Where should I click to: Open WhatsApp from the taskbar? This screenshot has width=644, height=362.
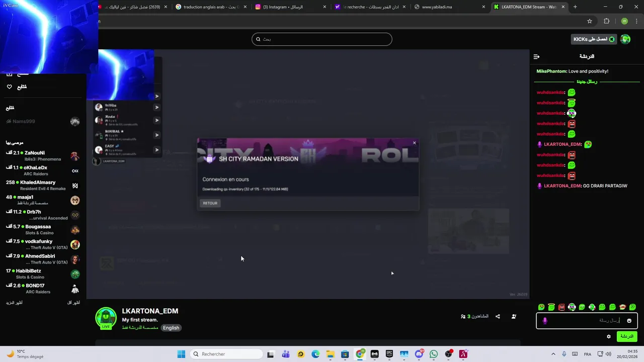(434, 354)
